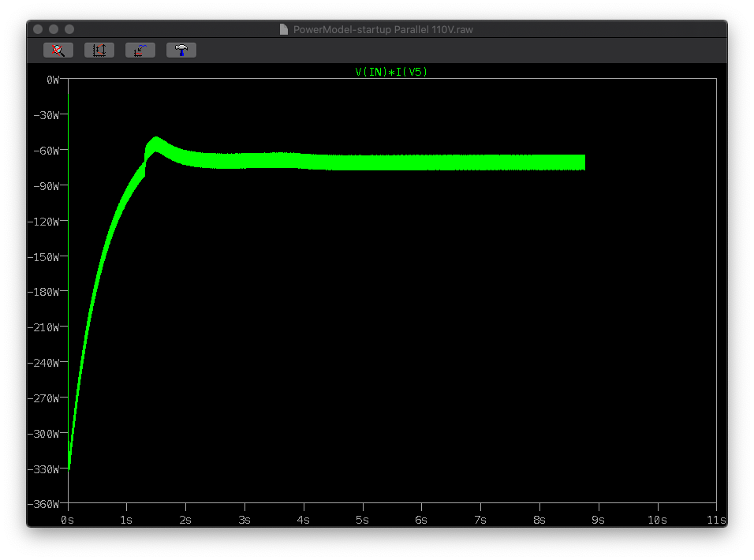Click the window title PowerModel-startup Parallel 110V.raw

tap(383, 29)
